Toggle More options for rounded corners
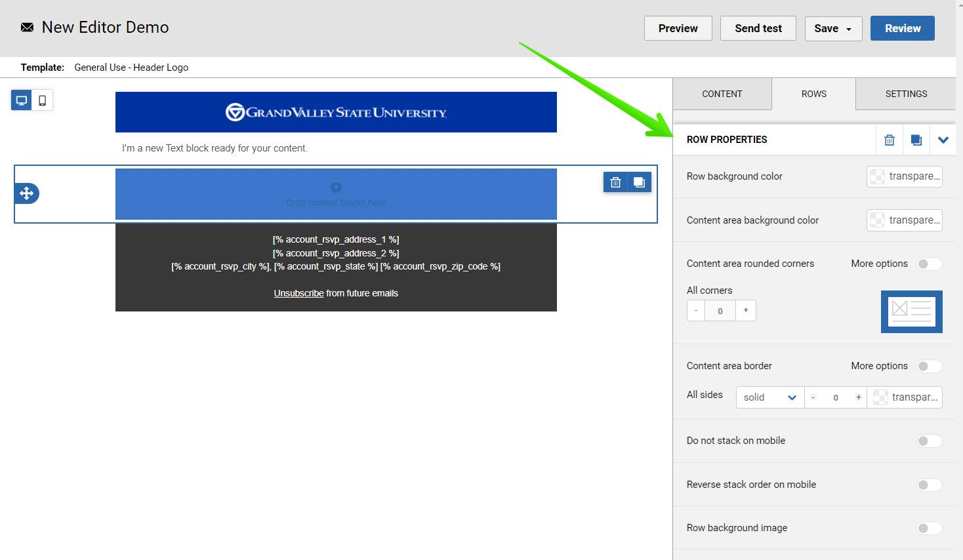The image size is (963, 560). coord(929,264)
